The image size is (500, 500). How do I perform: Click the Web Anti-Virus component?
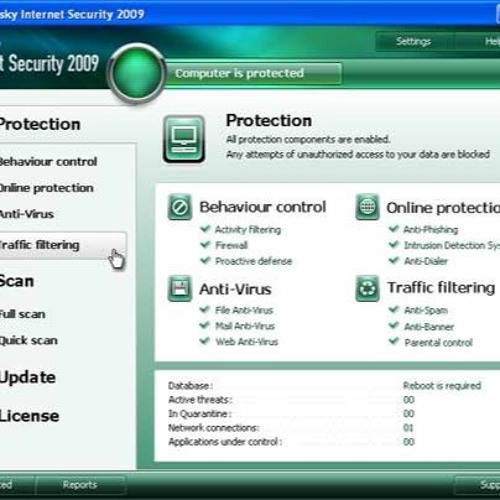pyautogui.click(x=247, y=342)
